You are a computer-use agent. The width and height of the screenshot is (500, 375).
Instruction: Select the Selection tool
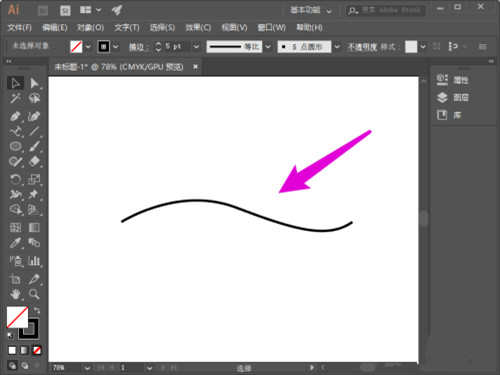(15, 83)
